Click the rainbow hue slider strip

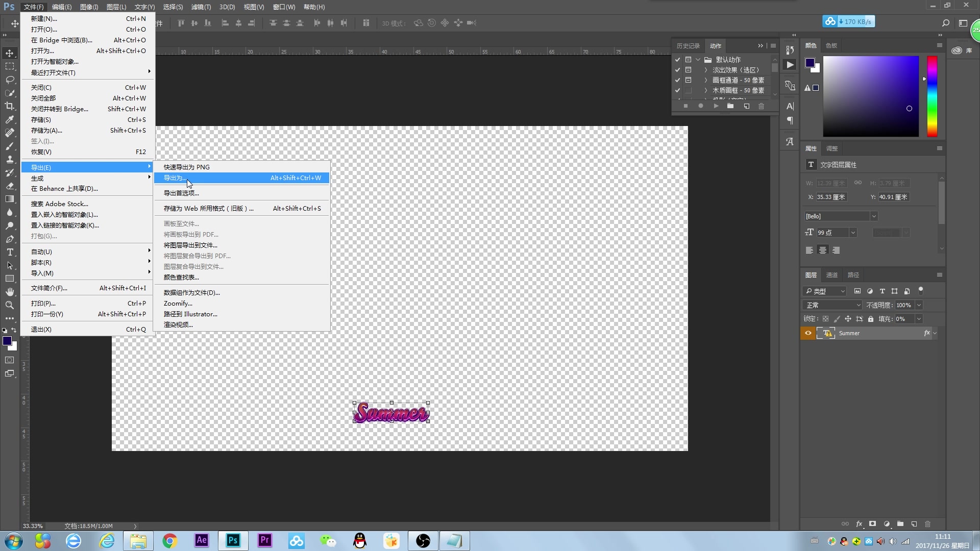click(932, 96)
